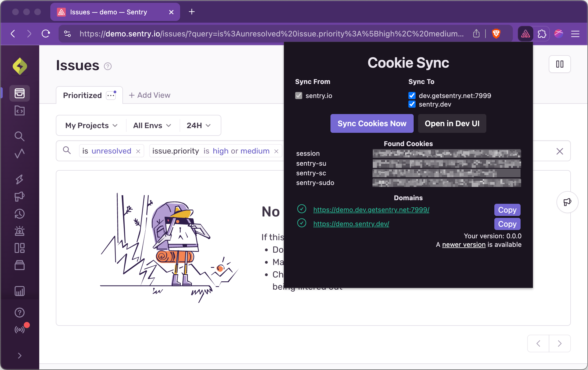Click the Add View tab
Image resolution: width=588 pixels, height=370 pixels.
pyautogui.click(x=149, y=95)
